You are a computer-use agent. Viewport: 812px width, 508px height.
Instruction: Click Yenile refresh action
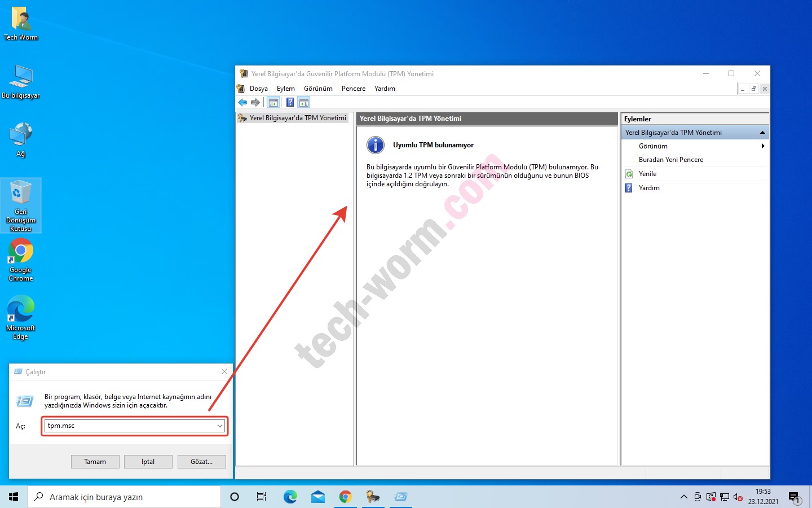[647, 174]
